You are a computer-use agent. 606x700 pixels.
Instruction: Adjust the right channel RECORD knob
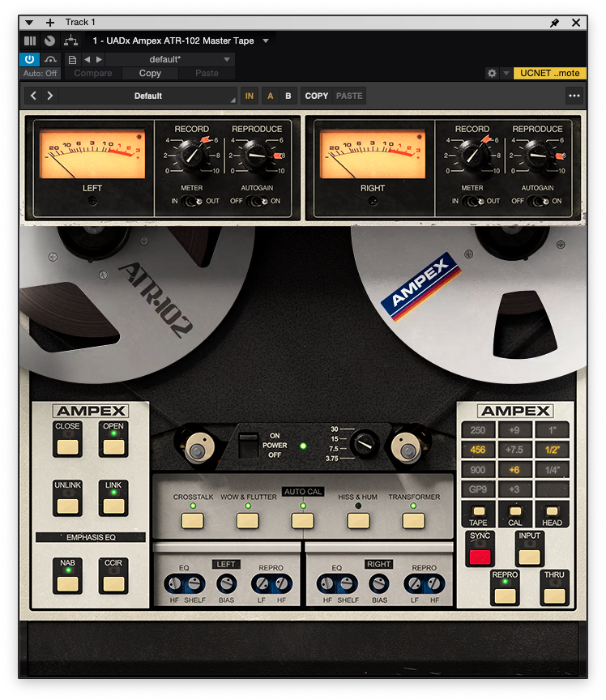tap(472, 155)
